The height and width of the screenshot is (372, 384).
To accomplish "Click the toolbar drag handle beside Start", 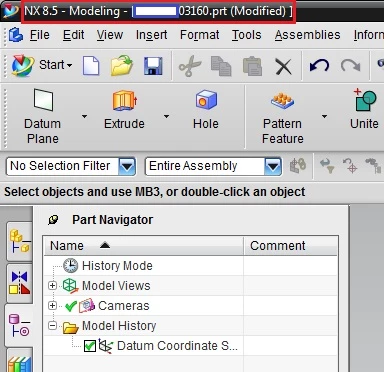I will [5, 66].
